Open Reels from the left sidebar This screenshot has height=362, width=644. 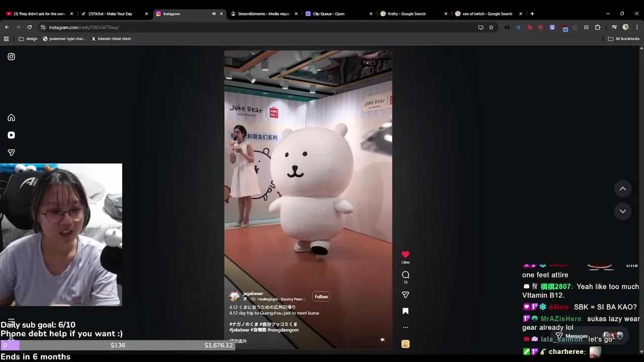(x=11, y=135)
